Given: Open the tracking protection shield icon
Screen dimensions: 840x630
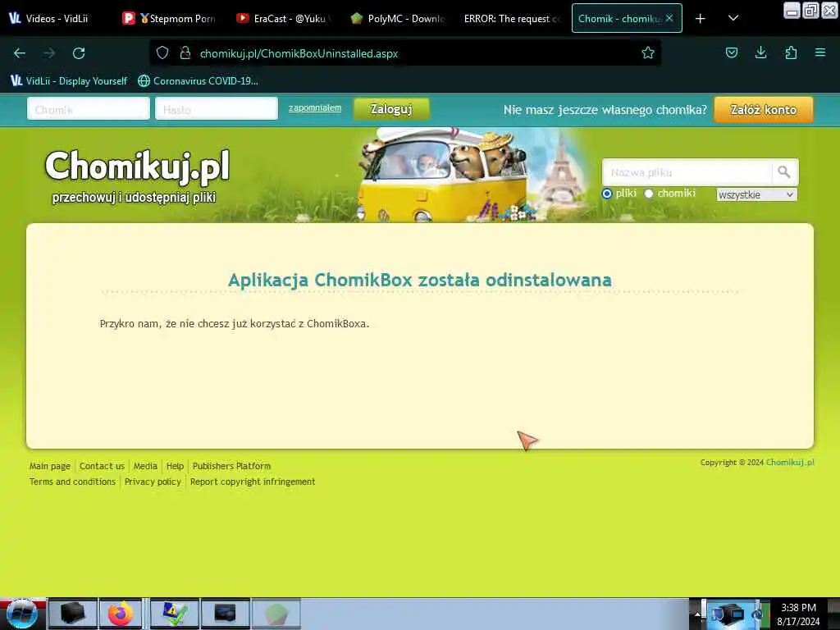Looking at the screenshot, I should [162, 53].
